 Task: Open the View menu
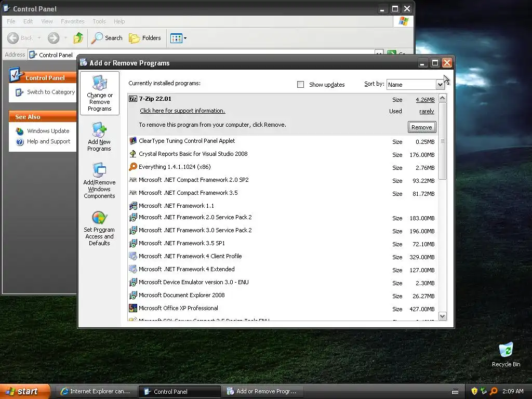[x=47, y=21]
